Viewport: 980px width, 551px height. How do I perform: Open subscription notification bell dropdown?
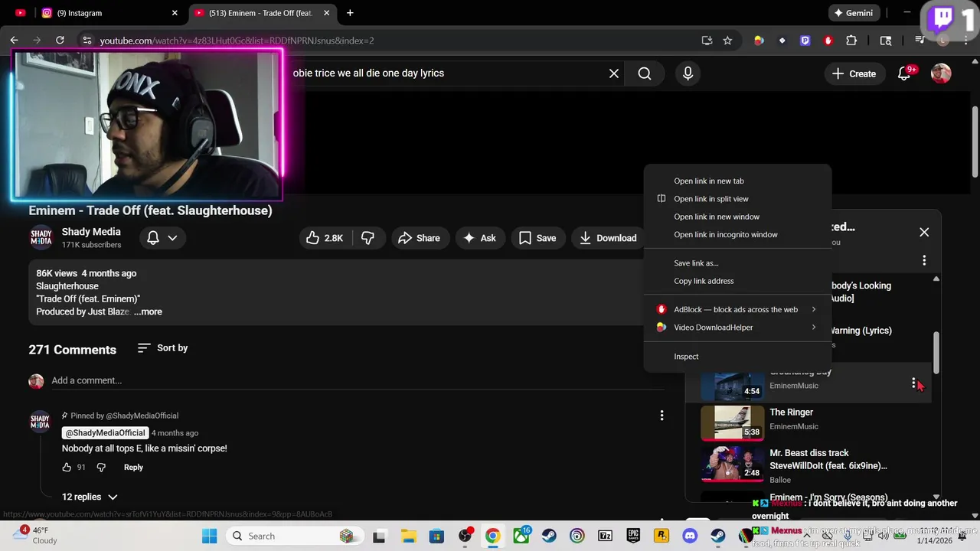tap(162, 238)
